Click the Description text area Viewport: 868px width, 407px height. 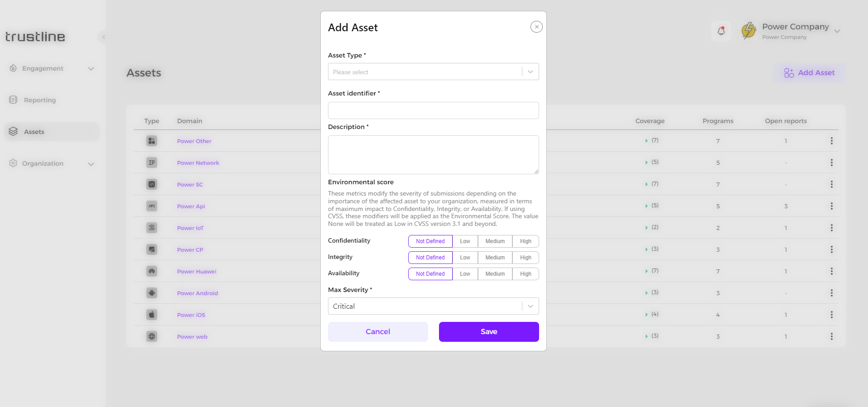click(433, 155)
